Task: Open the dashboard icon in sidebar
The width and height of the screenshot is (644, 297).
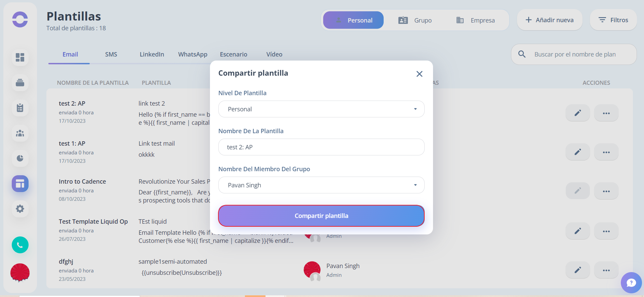Action: click(x=20, y=57)
